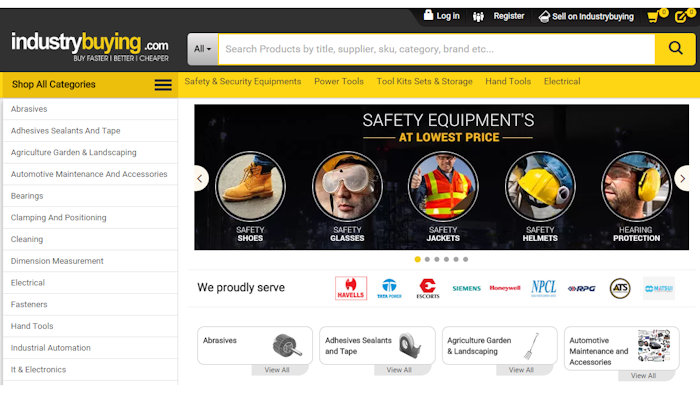The height and width of the screenshot is (394, 700).
Task: Click the Automotive Maintenance card image
Action: pos(654,346)
